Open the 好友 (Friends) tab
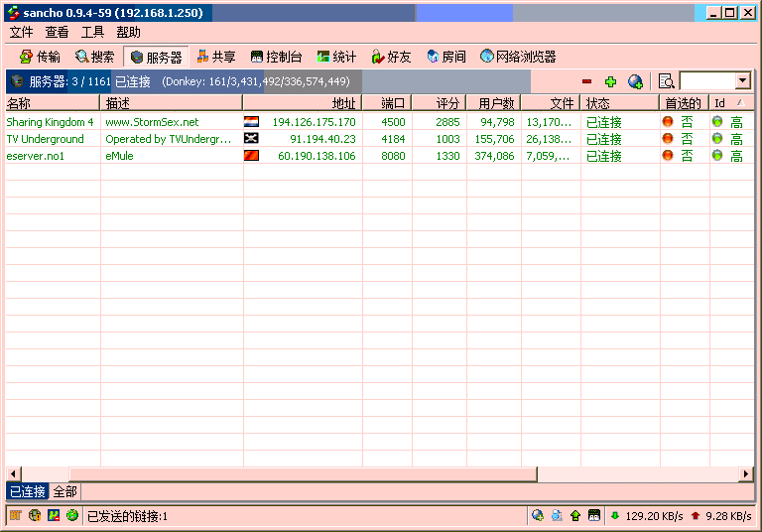Image resolution: width=762 pixels, height=532 pixels. pyautogui.click(x=391, y=57)
